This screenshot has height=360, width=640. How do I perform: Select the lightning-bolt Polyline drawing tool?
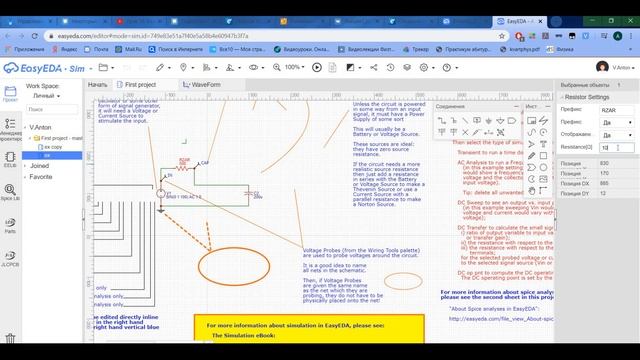pyautogui.click(x=543, y=121)
